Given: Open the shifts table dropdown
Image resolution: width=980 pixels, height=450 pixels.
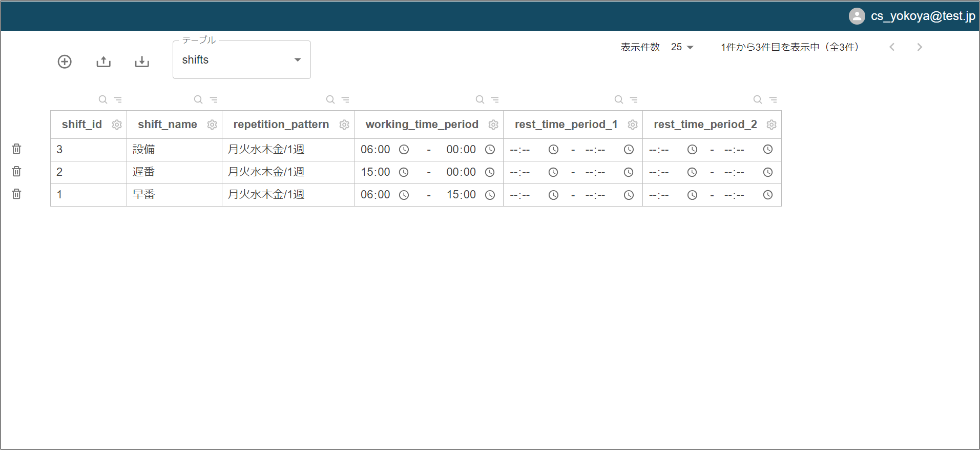Looking at the screenshot, I should click(242, 60).
